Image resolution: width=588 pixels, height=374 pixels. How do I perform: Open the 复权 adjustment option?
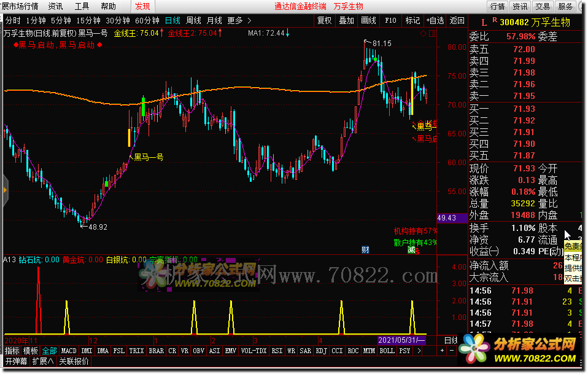click(x=324, y=21)
